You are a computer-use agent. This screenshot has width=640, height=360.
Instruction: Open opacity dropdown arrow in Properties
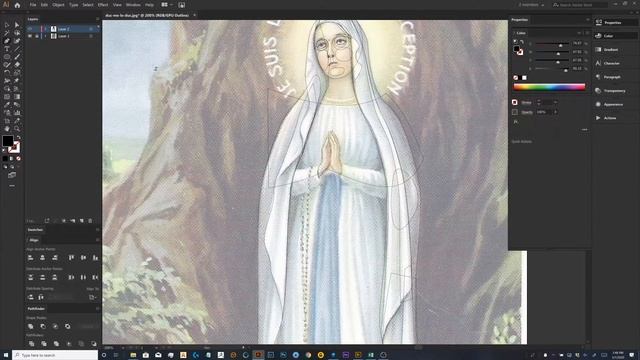click(555, 112)
